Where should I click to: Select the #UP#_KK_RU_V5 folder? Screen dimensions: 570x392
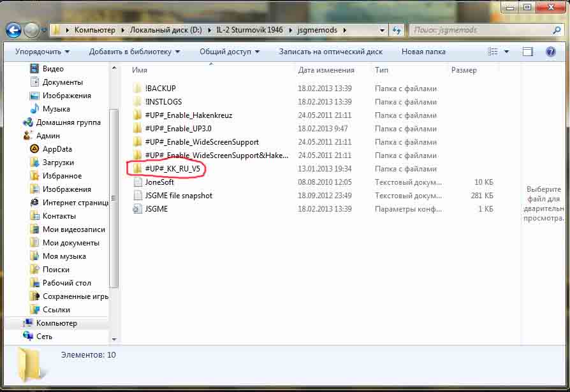(172, 169)
